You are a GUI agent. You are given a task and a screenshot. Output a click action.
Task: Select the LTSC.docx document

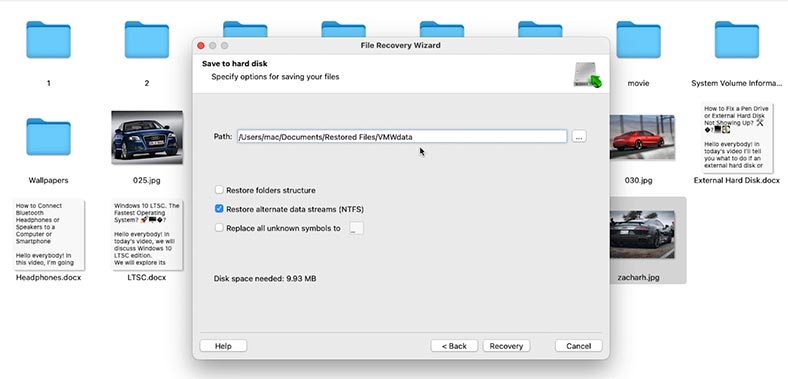tap(147, 234)
